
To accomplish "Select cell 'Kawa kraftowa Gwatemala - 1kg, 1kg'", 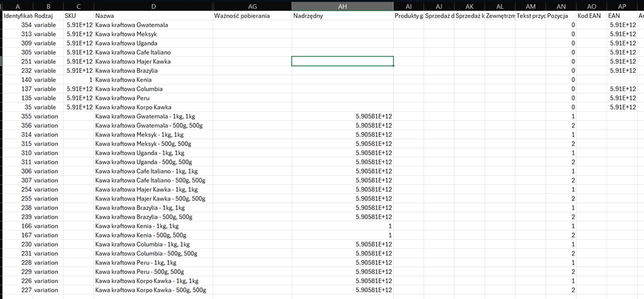I will click(x=153, y=116).
